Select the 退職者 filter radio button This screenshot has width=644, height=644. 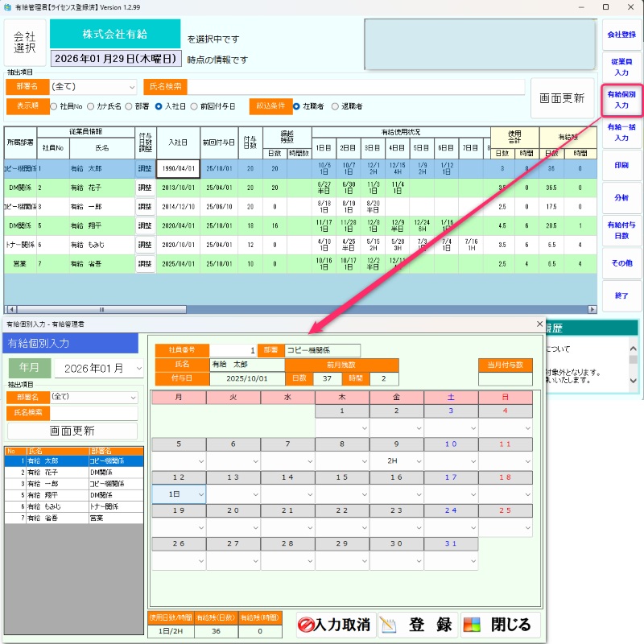tap(335, 106)
